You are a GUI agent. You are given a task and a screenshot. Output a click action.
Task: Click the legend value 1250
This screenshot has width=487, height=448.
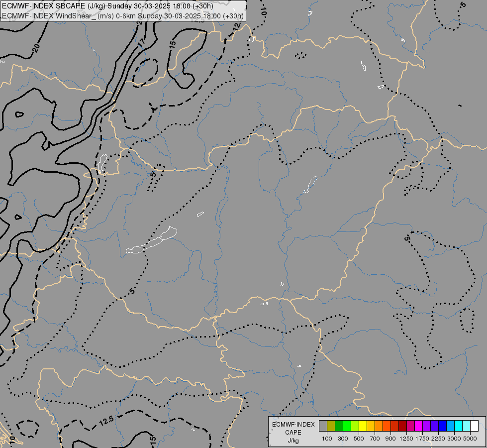coord(406,439)
